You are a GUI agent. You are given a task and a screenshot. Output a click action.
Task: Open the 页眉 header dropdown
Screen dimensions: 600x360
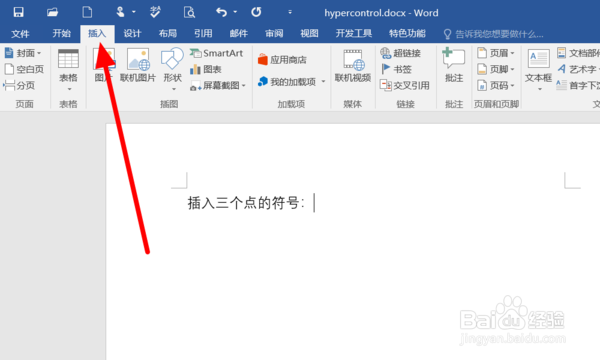coord(496,53)
